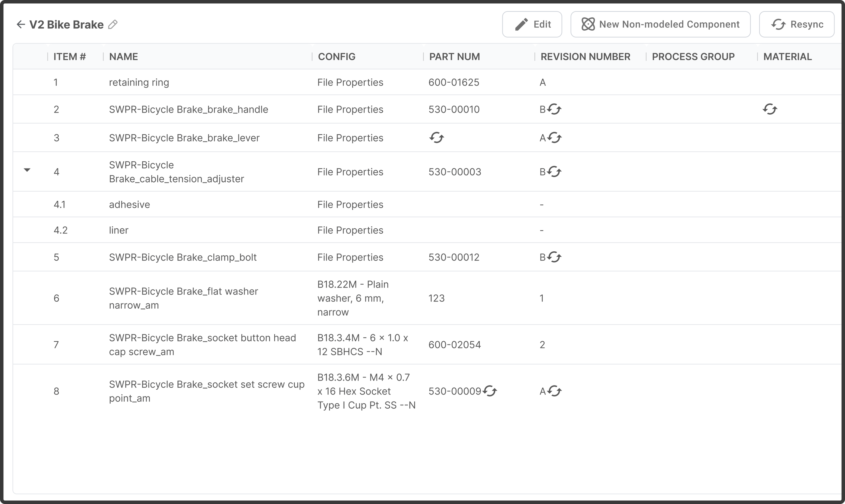845x504 pixels.
Task: Select the adhesive sub-item row
Action: (x=129, y=204)
